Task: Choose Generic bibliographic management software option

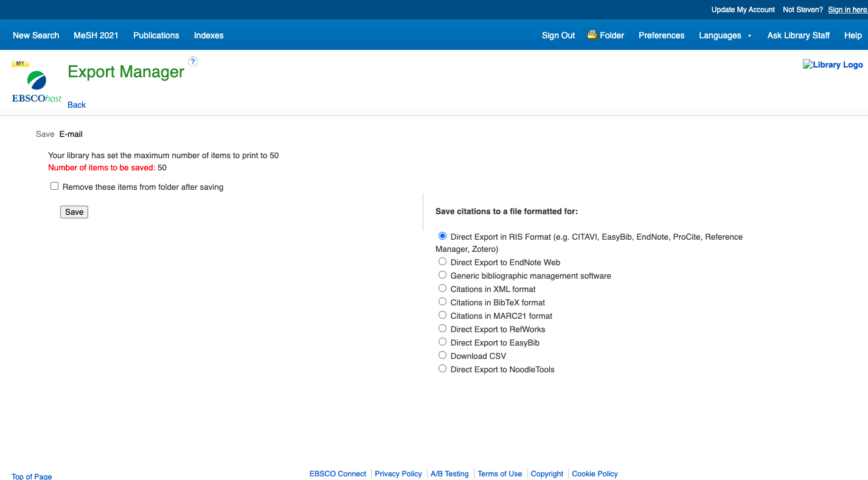Action: [x=442, y=275]
